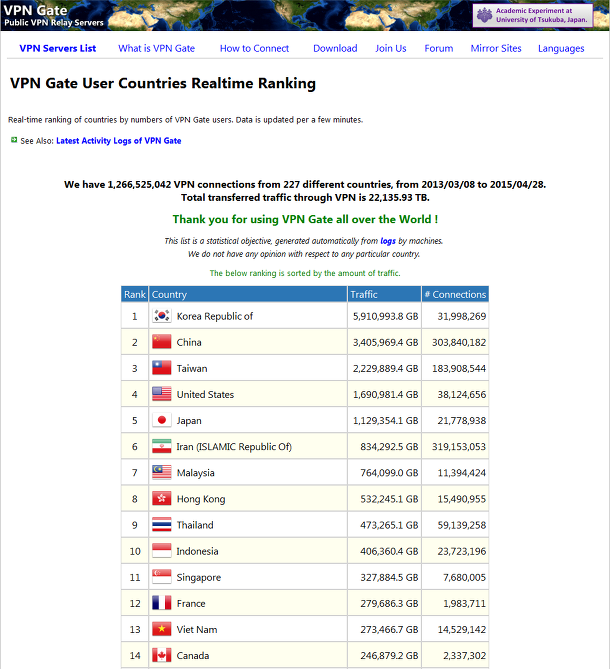Click connections value 21,778,938
610x669 pixels.
click(x=462, y=421)
